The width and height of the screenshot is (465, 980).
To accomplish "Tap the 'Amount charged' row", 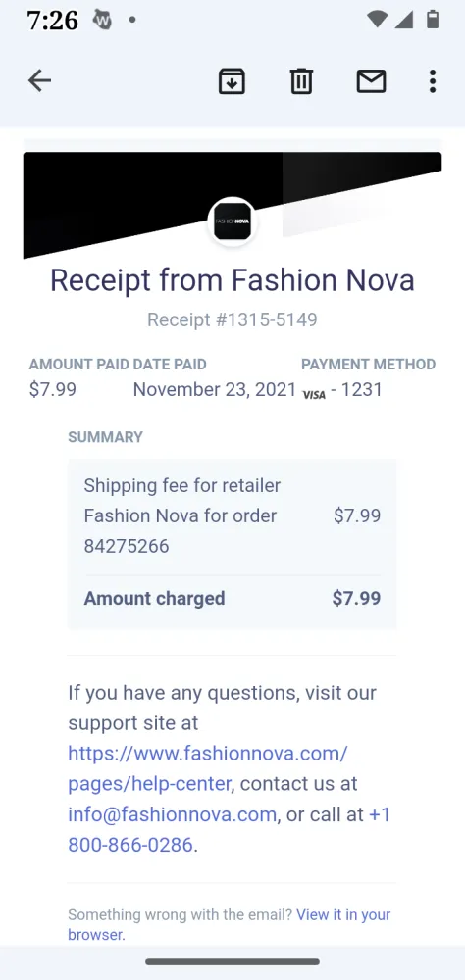I will tap(232, 598).
